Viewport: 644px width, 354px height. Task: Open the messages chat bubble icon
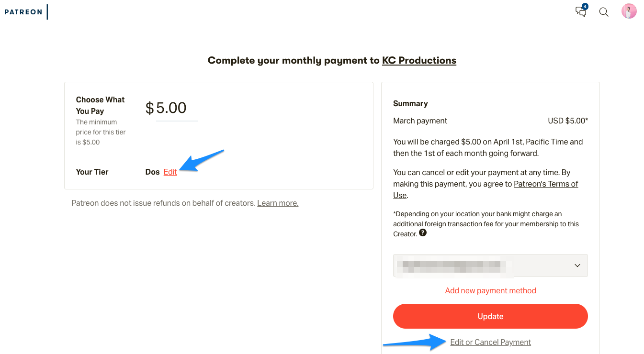[580, 12]
